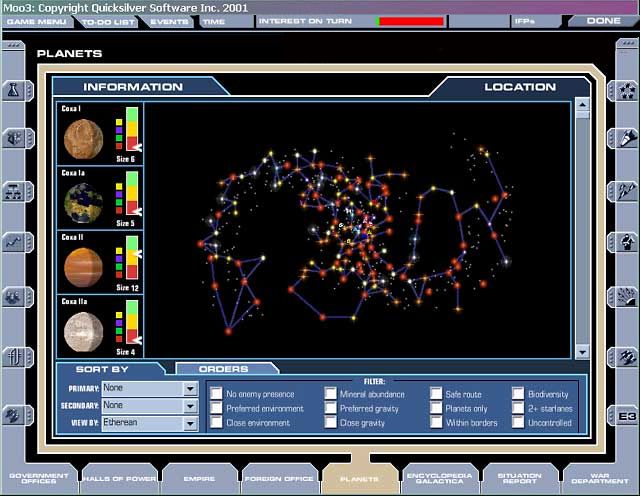Enable Mineral abundance filter
This screenshot has width=640, height=496.
(x=330, y=394)
